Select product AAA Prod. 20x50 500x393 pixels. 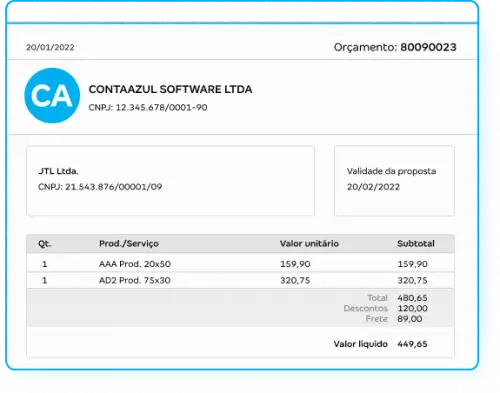[x=135, y=264]
